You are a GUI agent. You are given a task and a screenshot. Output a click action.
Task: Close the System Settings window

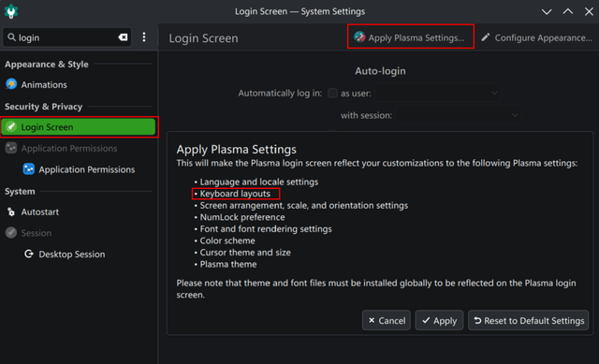click(589, 11)
